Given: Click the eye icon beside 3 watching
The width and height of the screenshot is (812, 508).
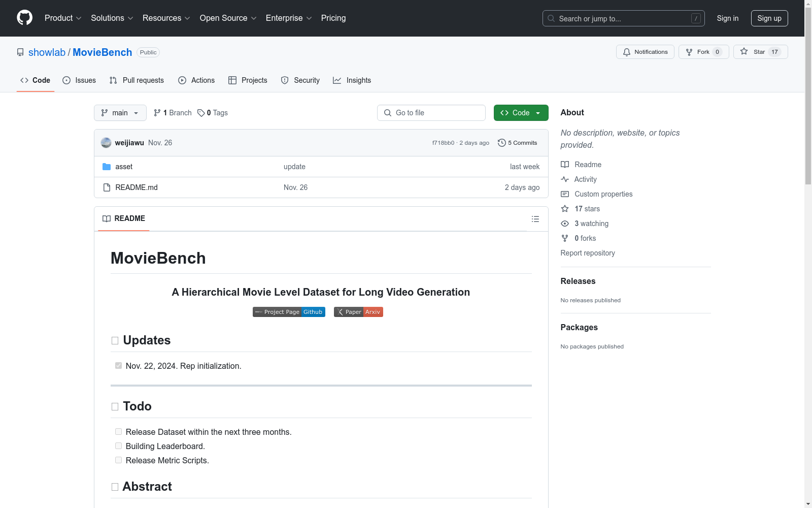Looking at the screenshot, I should click(x=565, y=224).
